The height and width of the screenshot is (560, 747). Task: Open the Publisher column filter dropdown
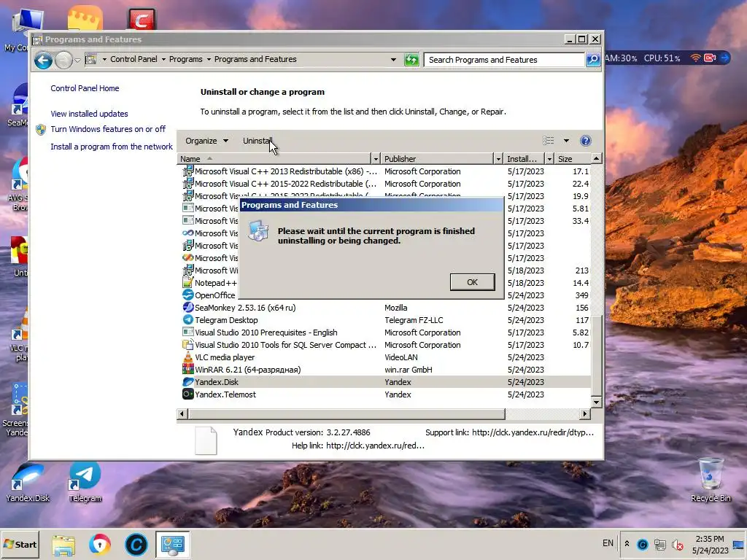[498, 158]
